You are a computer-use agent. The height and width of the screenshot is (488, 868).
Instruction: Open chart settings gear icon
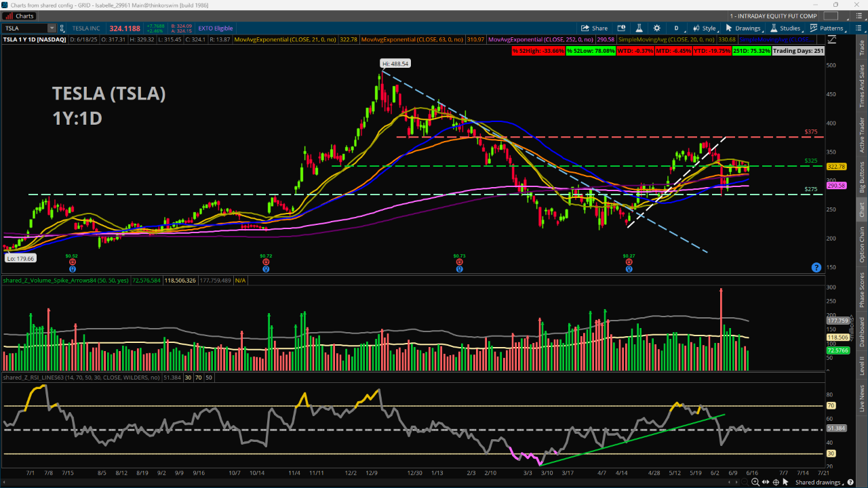click(656, 28)
